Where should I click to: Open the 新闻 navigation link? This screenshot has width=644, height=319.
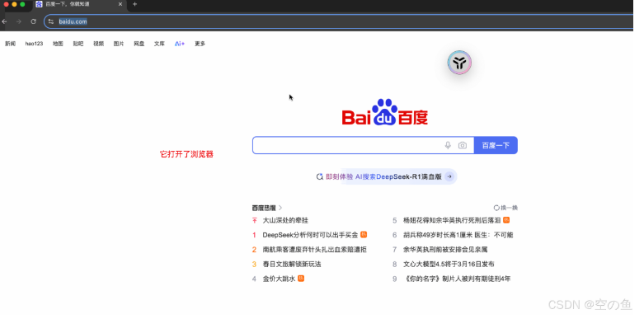pyautogui.click(x=10, y=44)
